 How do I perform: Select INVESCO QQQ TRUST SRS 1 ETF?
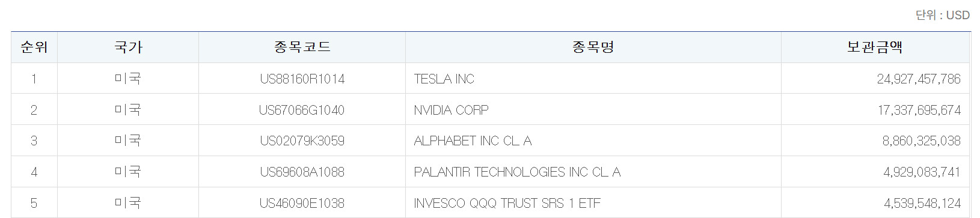[507, 204]
